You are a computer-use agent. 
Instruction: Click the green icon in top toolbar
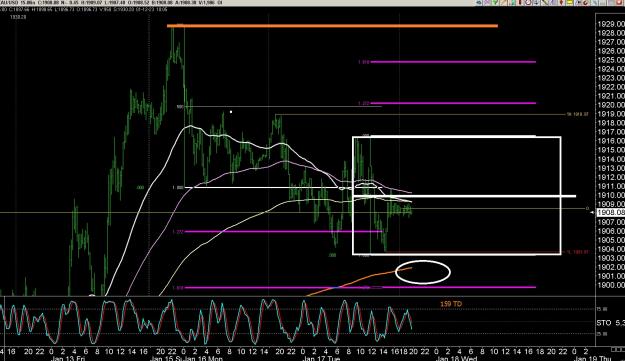click(x=495, y=2)
